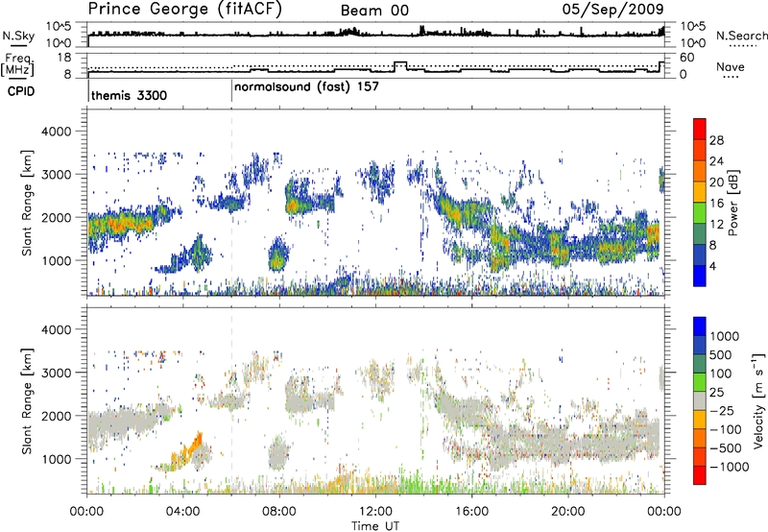Click the 'normalsound (fast) 157' CPID label
This screenshot has width=768, height=532.
(306, 87)
